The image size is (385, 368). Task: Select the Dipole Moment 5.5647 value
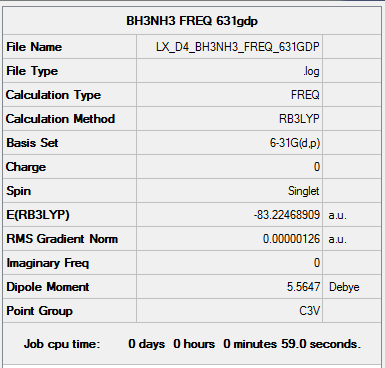(303, 287)
